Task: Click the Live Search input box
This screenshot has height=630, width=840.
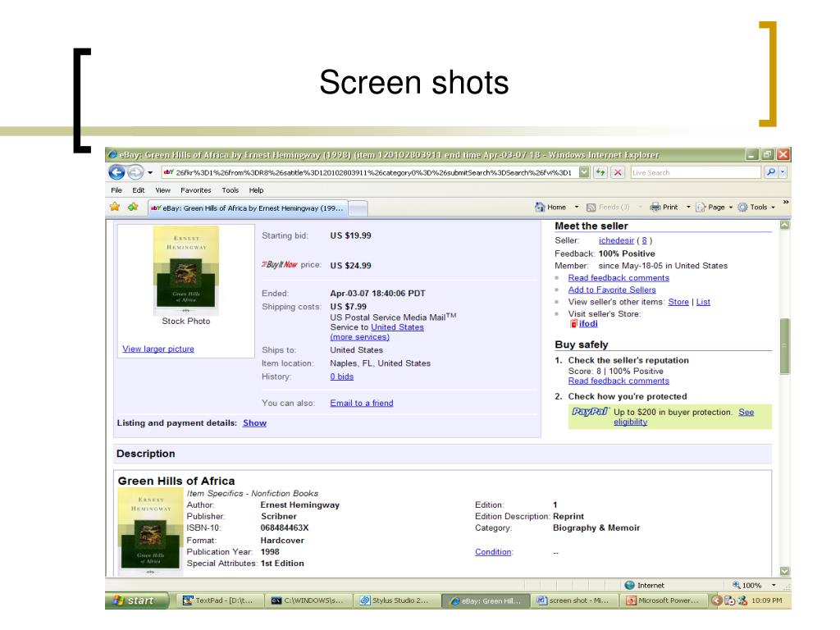Action: (x=696, y=172)
